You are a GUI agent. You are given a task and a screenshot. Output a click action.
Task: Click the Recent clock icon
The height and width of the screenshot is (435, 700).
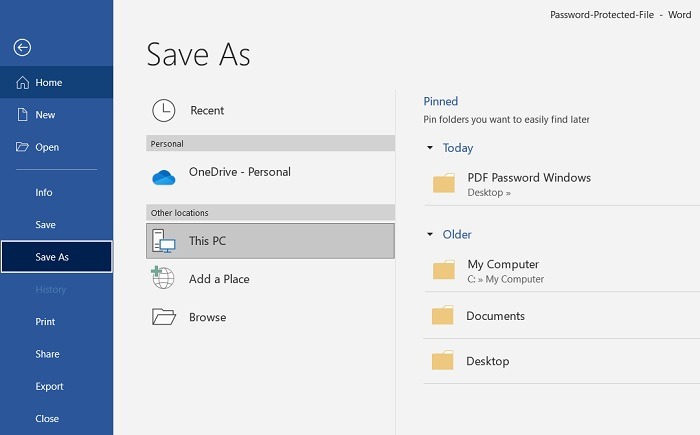tap(163, 110)
